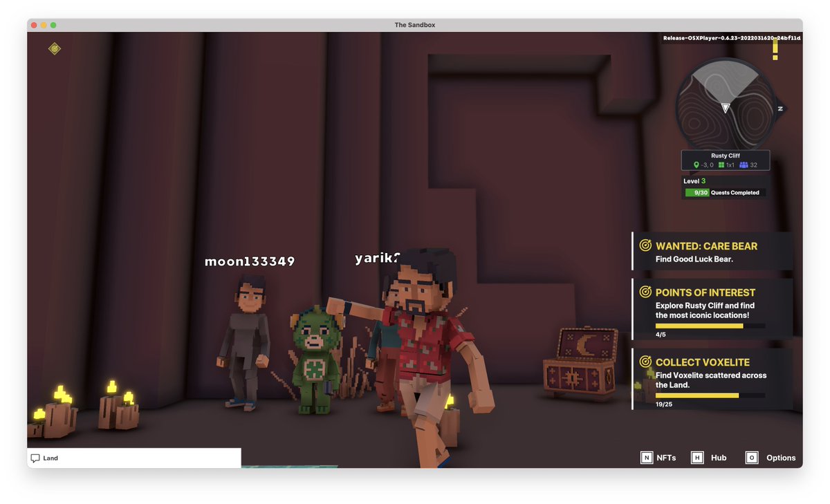Viewport: 830px width, 504px height.
Task: Click the 32 players count text
Action: click(x=754, y=166)
